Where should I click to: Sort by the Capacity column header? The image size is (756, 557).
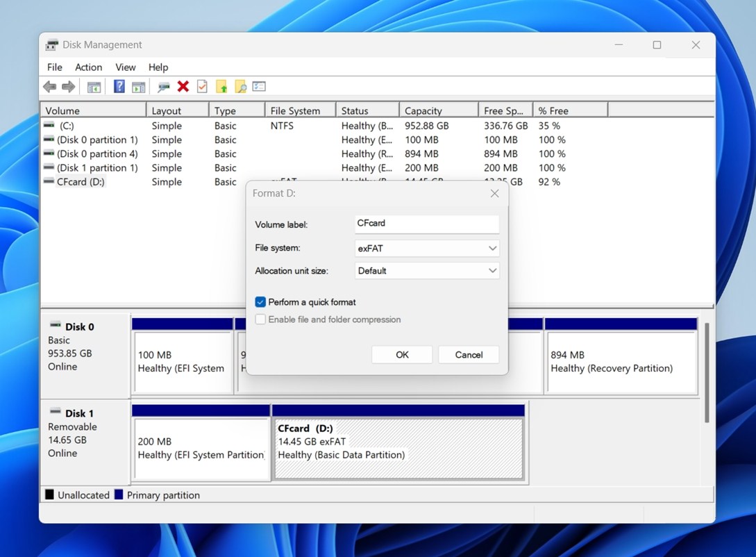(x=439, y=110)
